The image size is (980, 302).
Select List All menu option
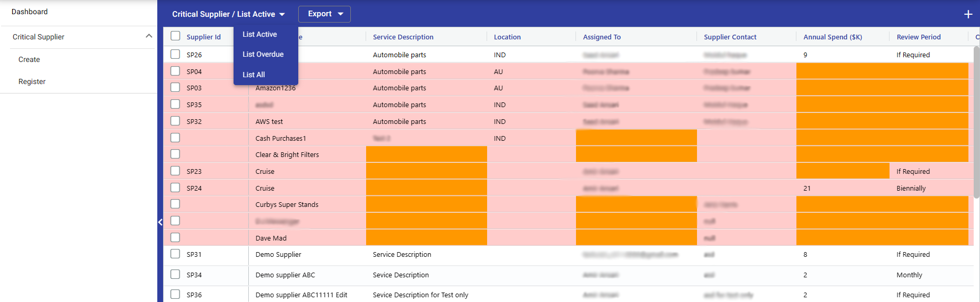click(254, 75)
